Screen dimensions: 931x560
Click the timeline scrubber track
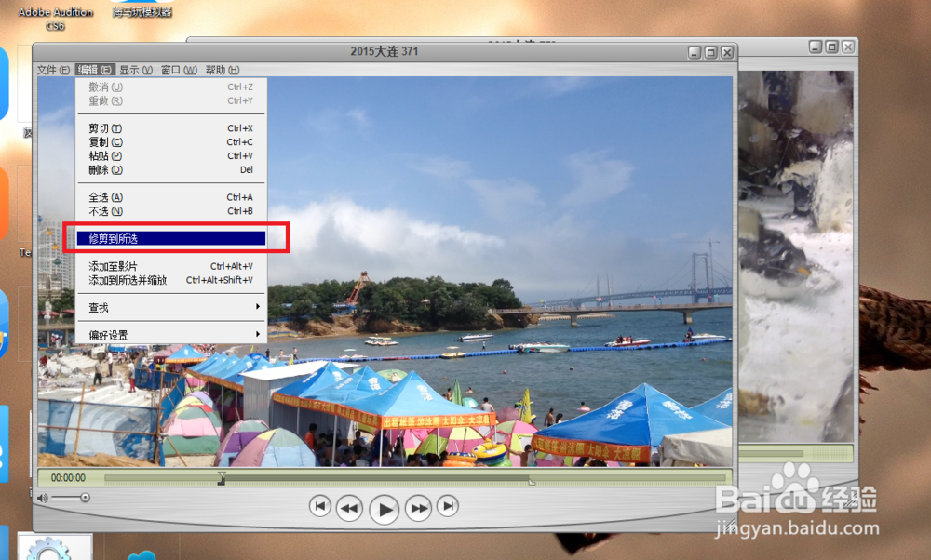(x=415, y=477)
